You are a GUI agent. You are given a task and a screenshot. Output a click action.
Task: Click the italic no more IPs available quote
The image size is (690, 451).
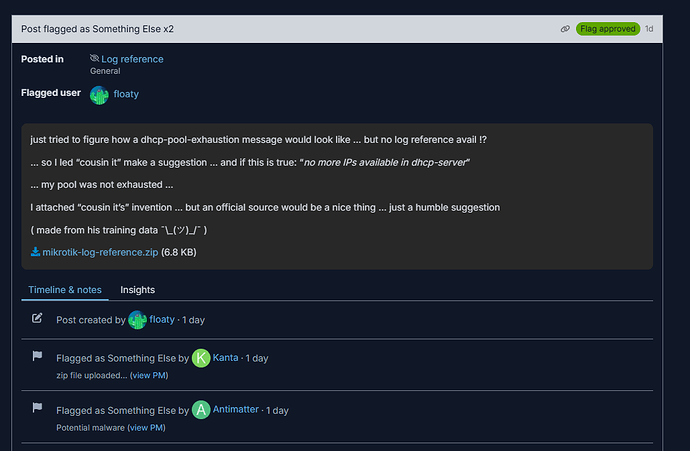384,163
